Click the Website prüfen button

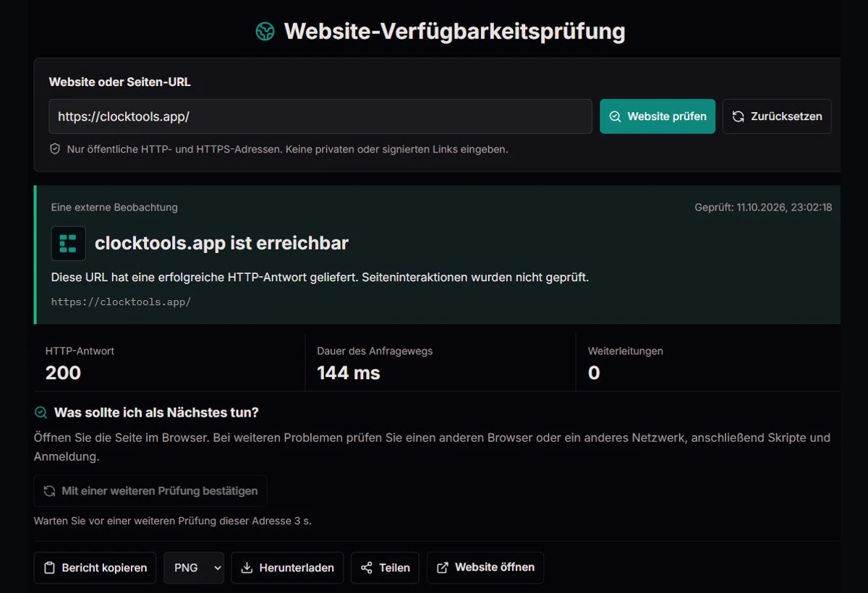click(x=658, y=116)
